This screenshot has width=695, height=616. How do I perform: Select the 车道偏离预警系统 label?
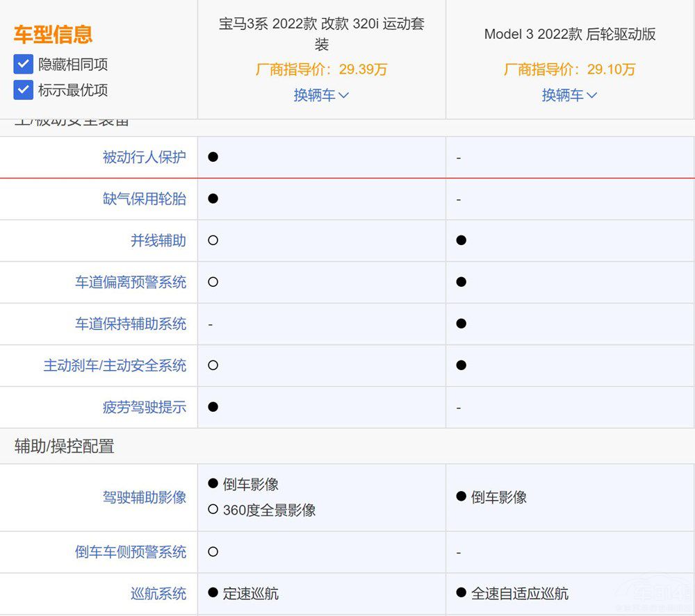[x=131, y=282]
